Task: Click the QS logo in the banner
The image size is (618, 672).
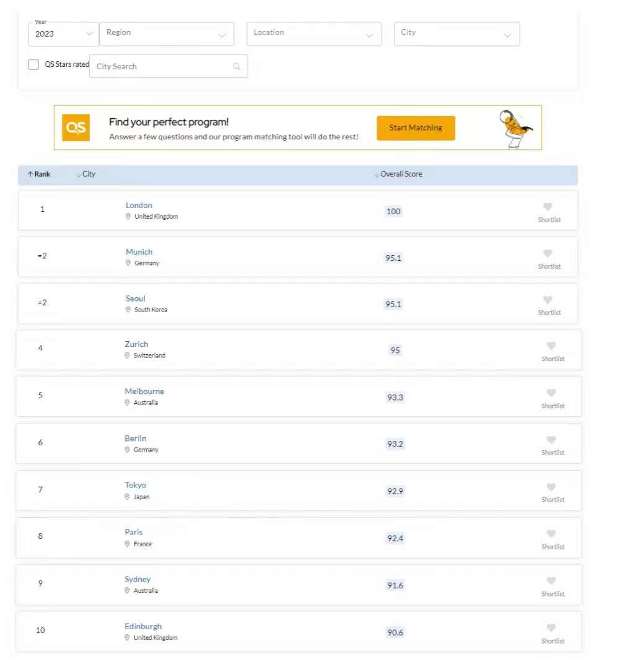Action: click(76, 128)
